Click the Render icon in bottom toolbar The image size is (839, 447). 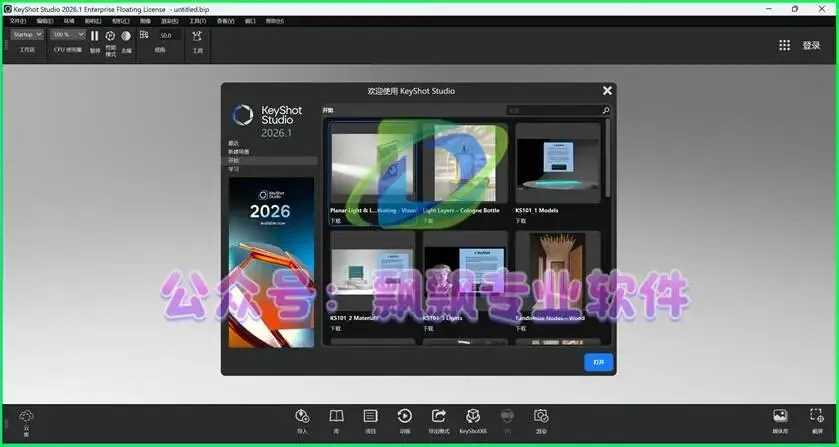click(x=541, y=416)
